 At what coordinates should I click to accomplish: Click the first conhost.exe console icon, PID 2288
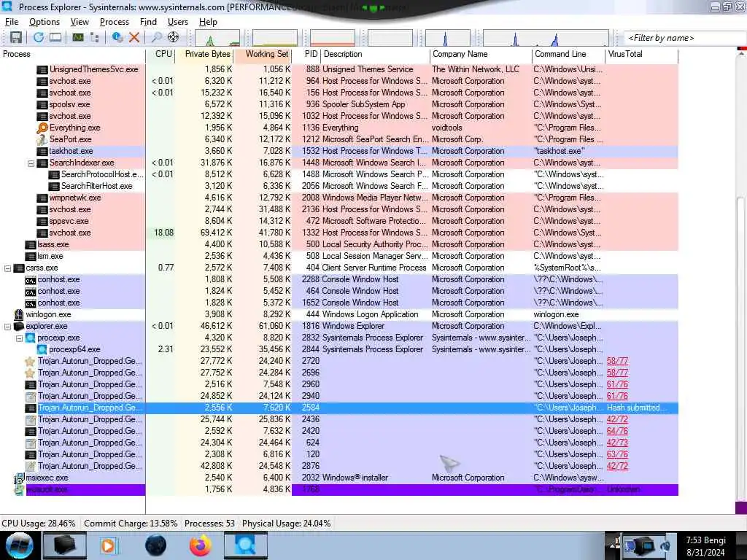click(x=31, y=280)
